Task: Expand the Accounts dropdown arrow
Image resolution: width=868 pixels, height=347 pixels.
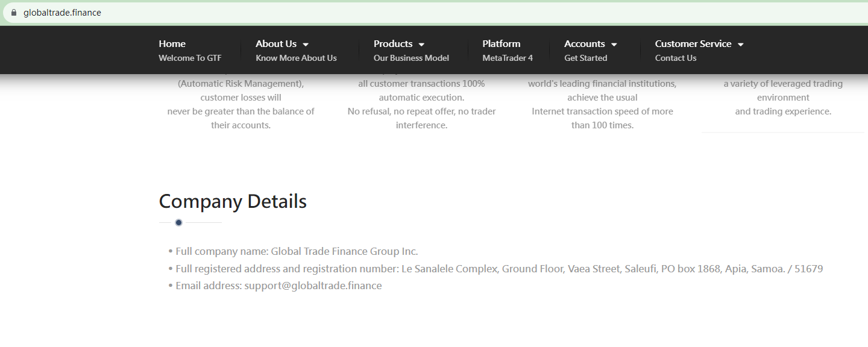Action: (x=614, y=45)
